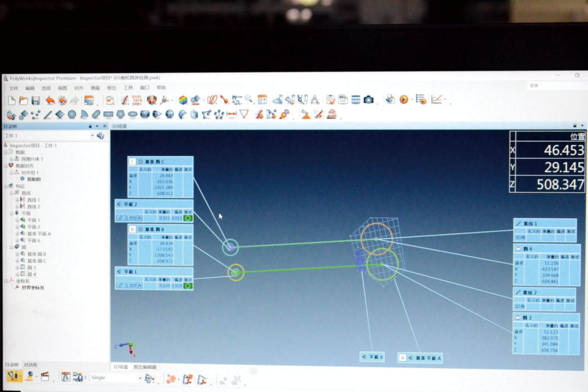Click the colored cube icon in toolbar
Screen dimensions: 588x392
click(183, 100)
